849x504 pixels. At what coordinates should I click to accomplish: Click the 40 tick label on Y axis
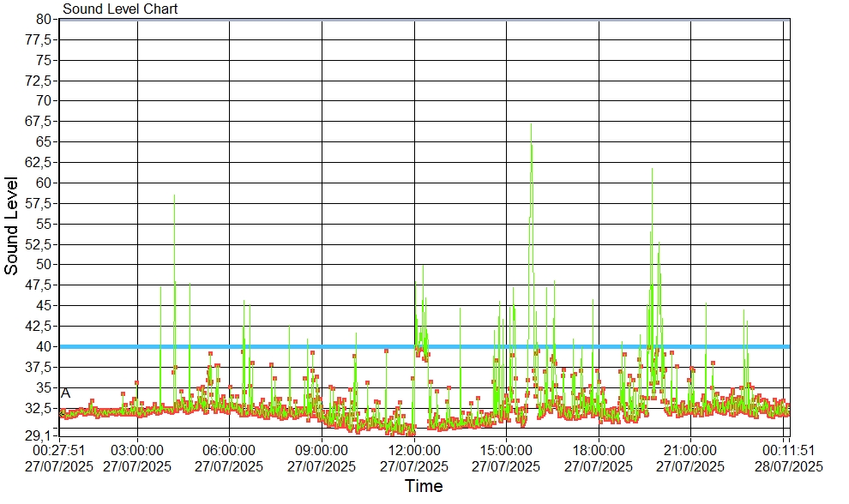pos(44,346)
